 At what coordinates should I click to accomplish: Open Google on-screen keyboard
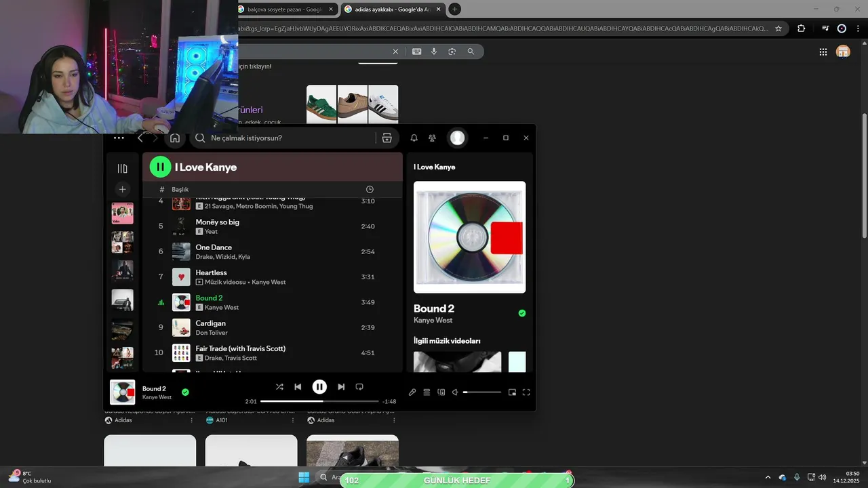coord(416,52)
